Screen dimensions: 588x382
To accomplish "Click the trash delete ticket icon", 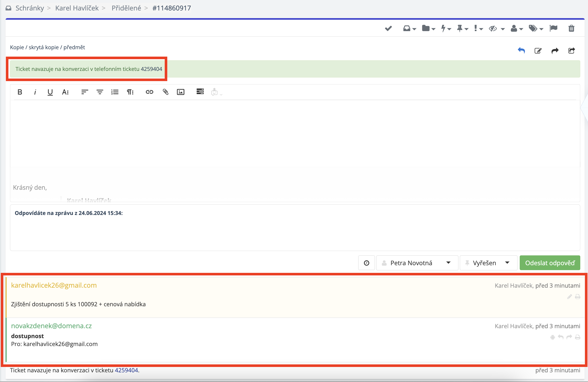I will pos(571,28).
